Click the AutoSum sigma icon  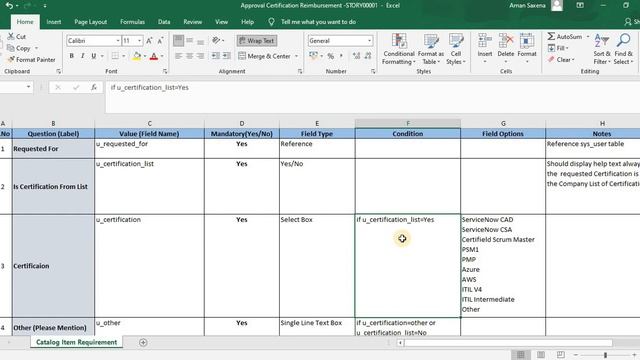[551, 36]
